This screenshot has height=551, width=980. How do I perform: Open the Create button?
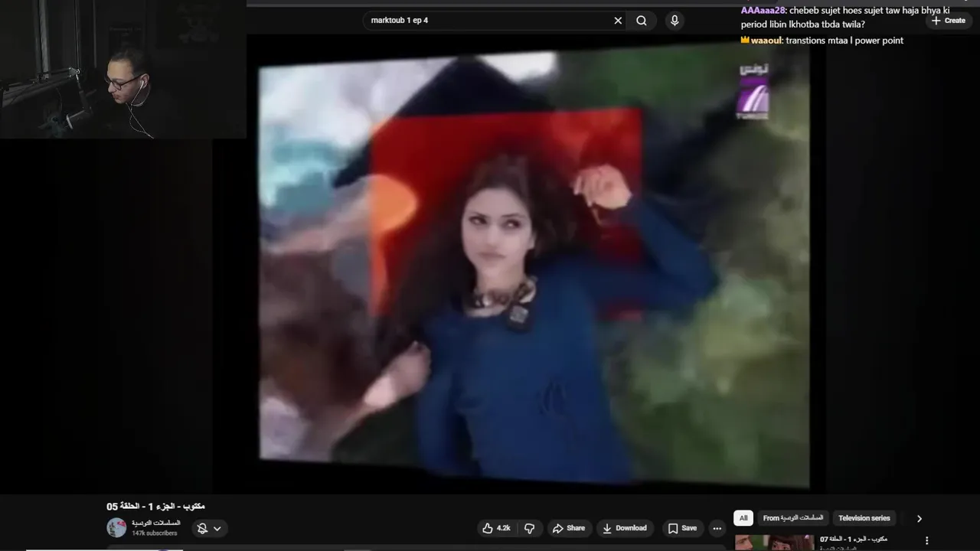pos(948,21)
